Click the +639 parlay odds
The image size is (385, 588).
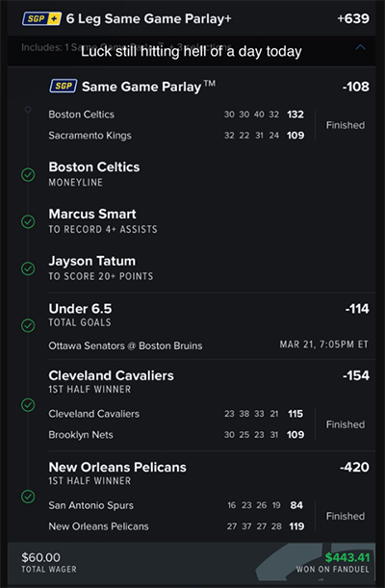click(353, 18)
